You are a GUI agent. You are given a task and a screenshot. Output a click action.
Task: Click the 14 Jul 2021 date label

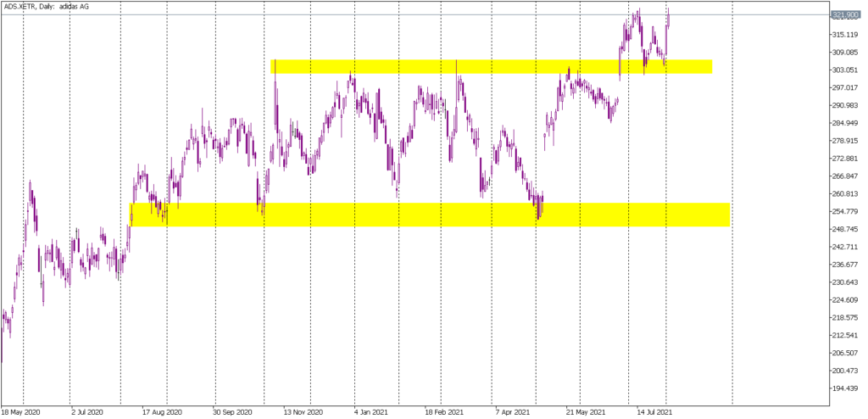[x=655, y=413]
